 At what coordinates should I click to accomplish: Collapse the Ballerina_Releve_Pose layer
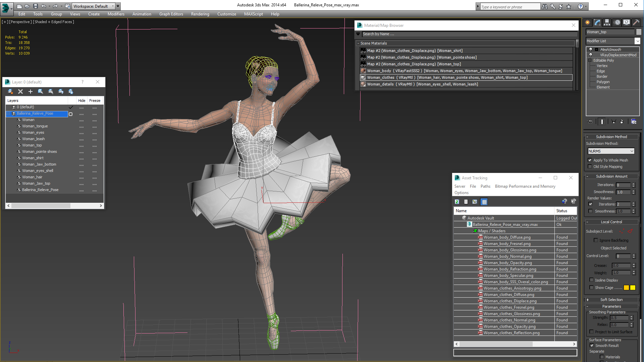click(x=8, y=114)
